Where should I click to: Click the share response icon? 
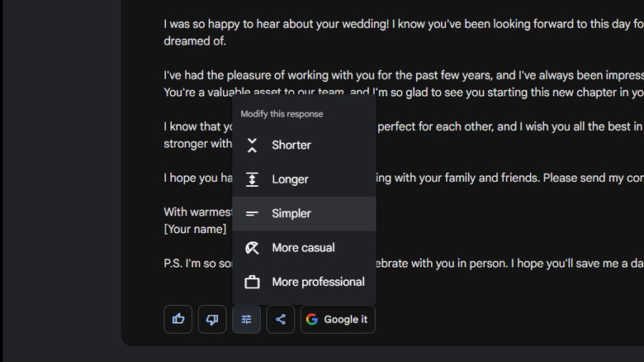point(281,319)
